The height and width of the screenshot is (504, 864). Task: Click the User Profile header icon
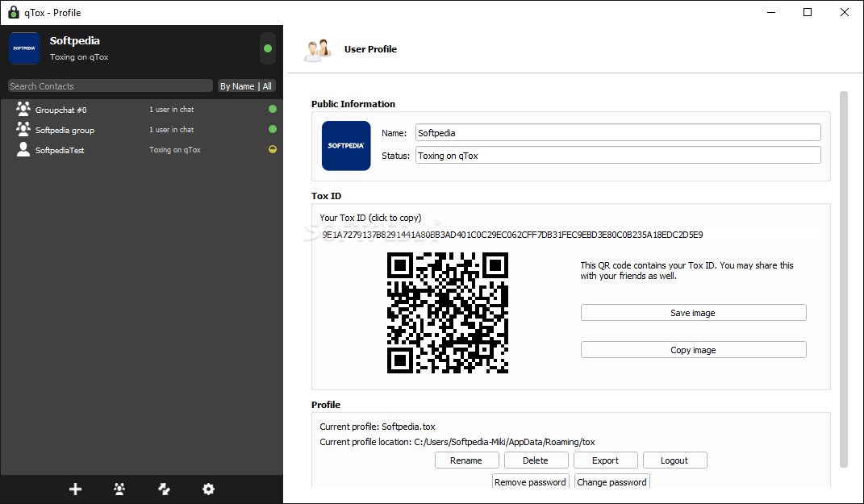tap(317, 49)
